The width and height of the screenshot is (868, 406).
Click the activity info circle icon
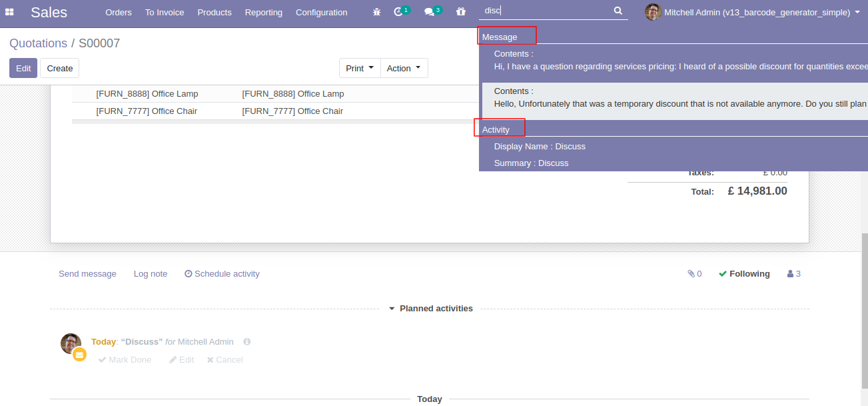tap(246, 342)
